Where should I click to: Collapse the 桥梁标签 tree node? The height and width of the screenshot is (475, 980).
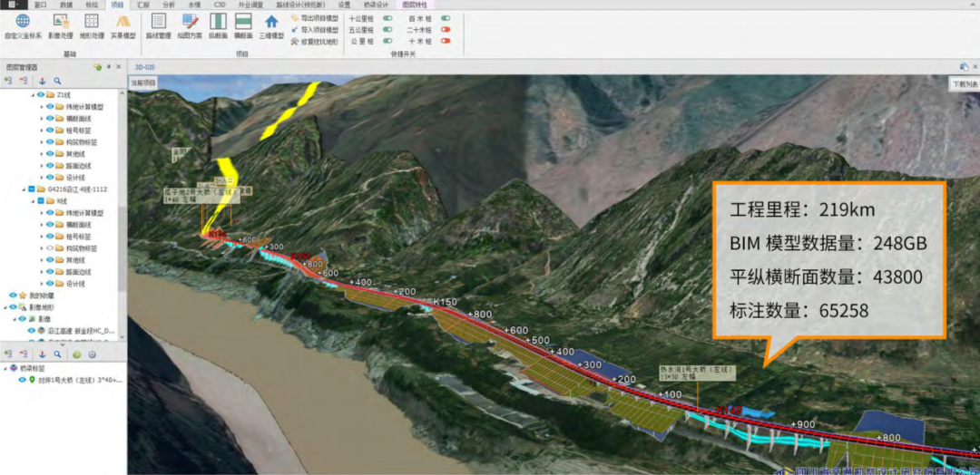point(5,368)
